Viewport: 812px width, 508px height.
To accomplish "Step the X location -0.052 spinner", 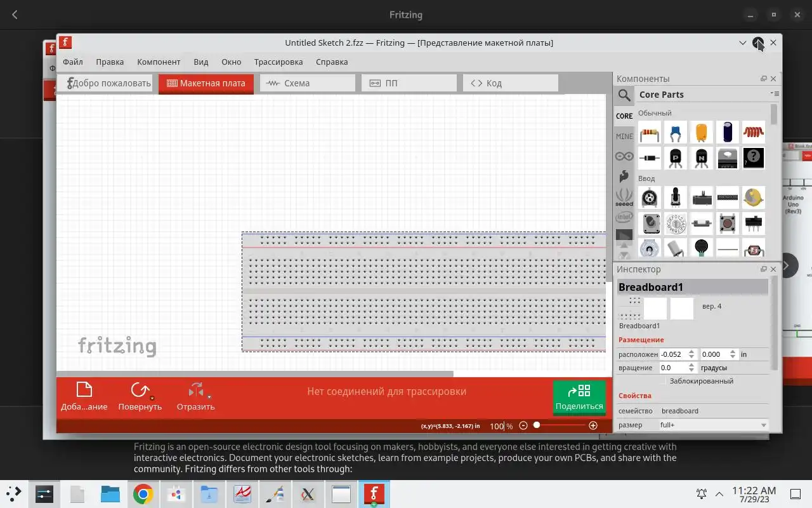I will tap(691, 354).
